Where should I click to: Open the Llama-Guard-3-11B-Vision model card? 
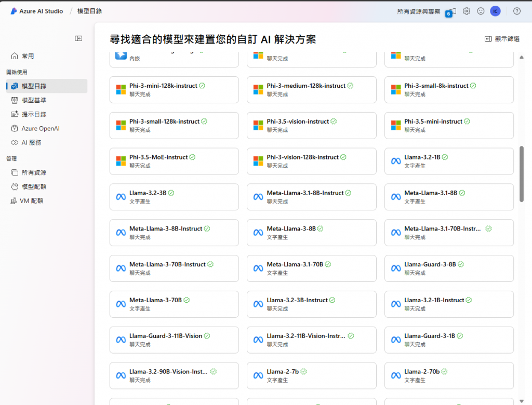coord(174,340)
